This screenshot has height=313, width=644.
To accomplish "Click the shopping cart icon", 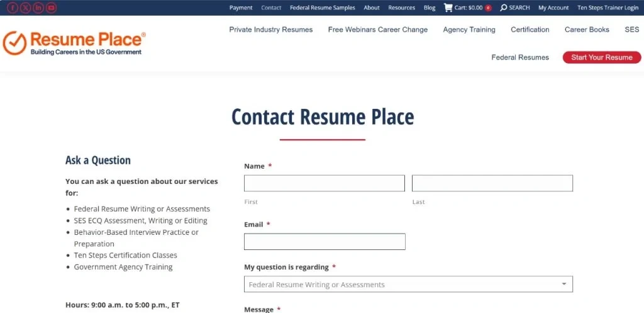I will 448,8.
